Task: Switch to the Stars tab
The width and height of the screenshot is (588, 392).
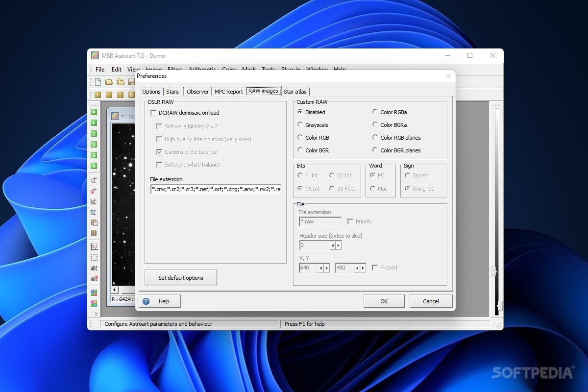Action: click(x=172, y=92)
